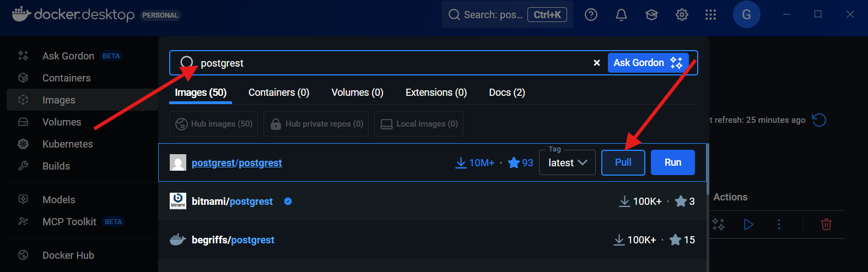Switch to the Images (50) tab
This screenshot has height=272, width=868.
(201, 93)
